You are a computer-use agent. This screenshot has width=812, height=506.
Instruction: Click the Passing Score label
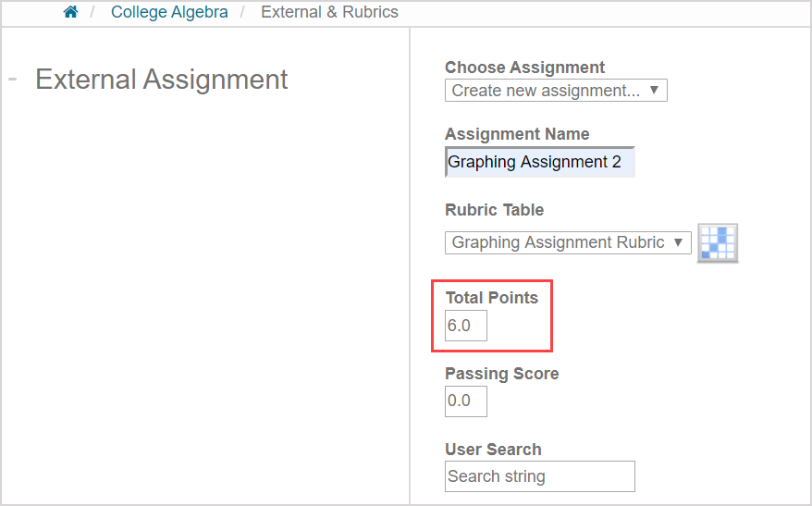tap(501, 374)
